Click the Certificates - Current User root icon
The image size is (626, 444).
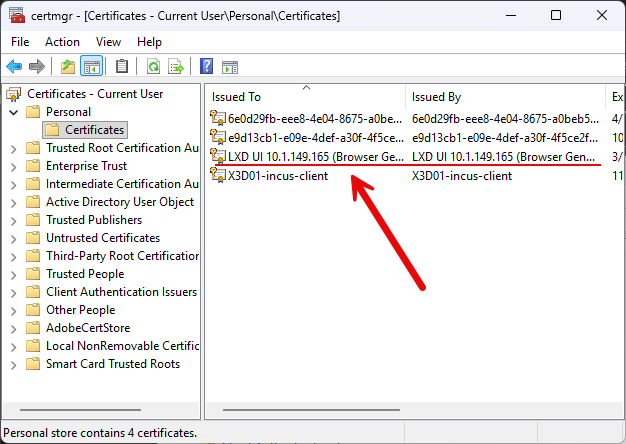coord(14,94)
